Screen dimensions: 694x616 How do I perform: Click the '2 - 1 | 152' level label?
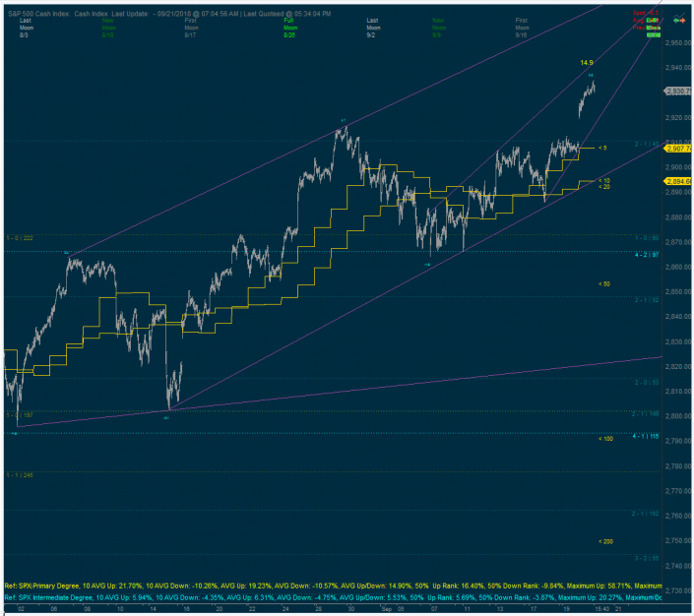646,514
